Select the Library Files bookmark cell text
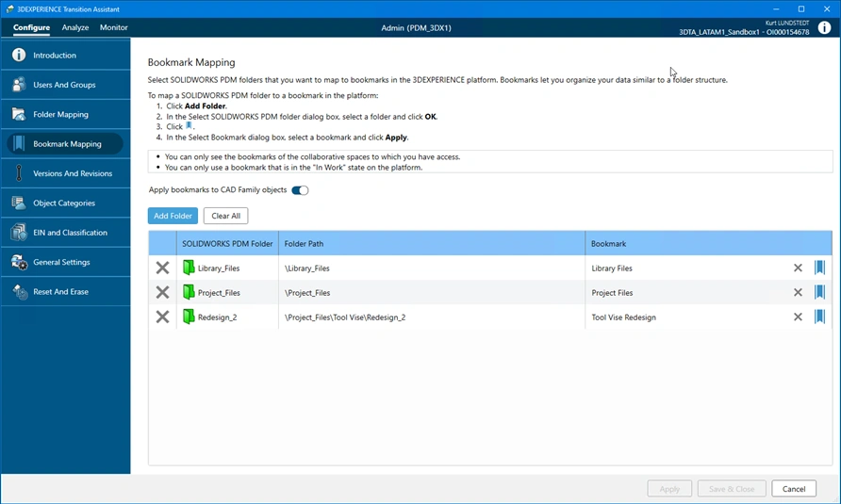This screenshot has width=841, height=504. pos(612,268)
